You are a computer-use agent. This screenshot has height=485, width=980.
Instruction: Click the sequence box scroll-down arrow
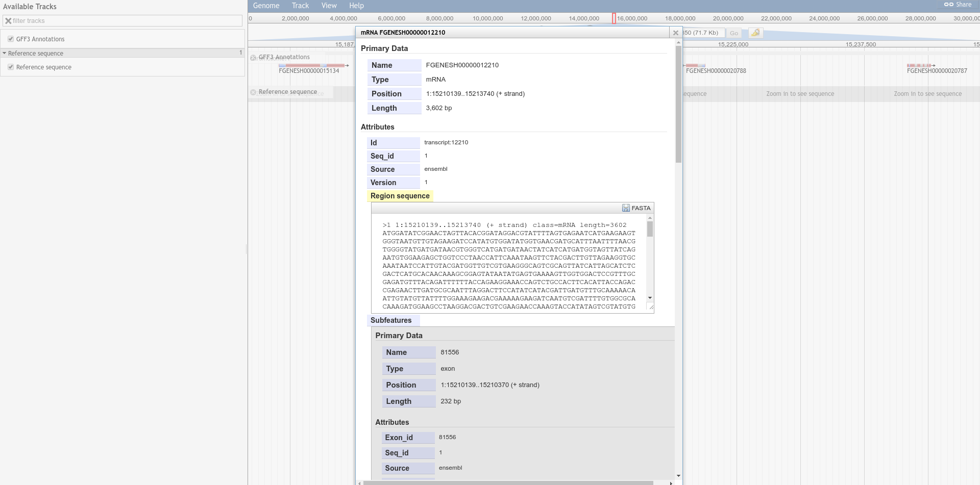[650, 297]
